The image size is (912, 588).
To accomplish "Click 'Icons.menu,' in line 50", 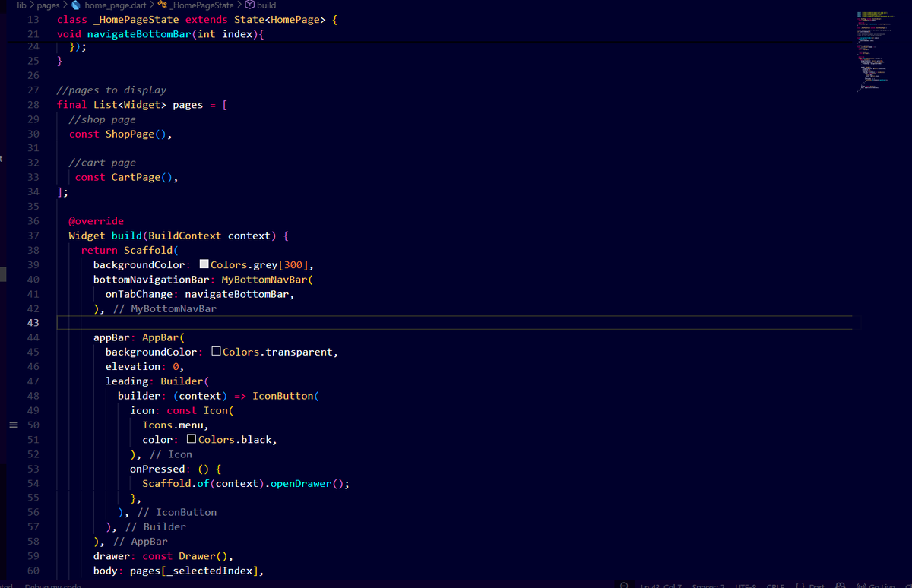I will [x=176, y=425].
